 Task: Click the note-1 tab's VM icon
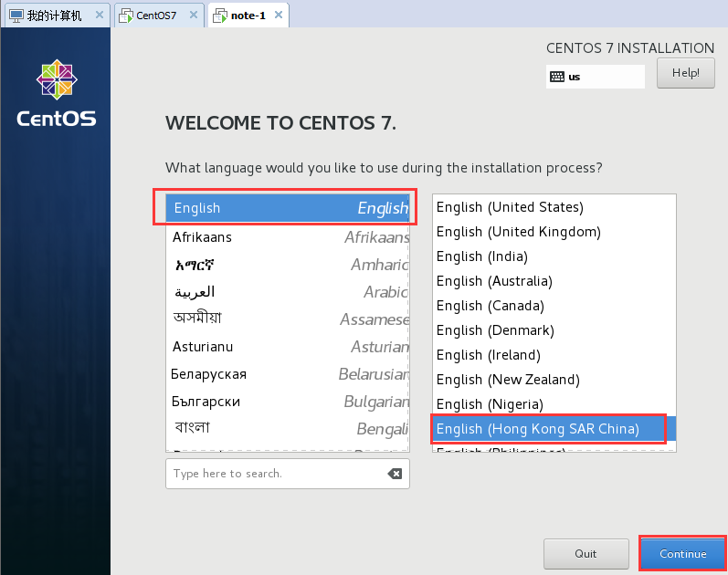click(219, 16)
